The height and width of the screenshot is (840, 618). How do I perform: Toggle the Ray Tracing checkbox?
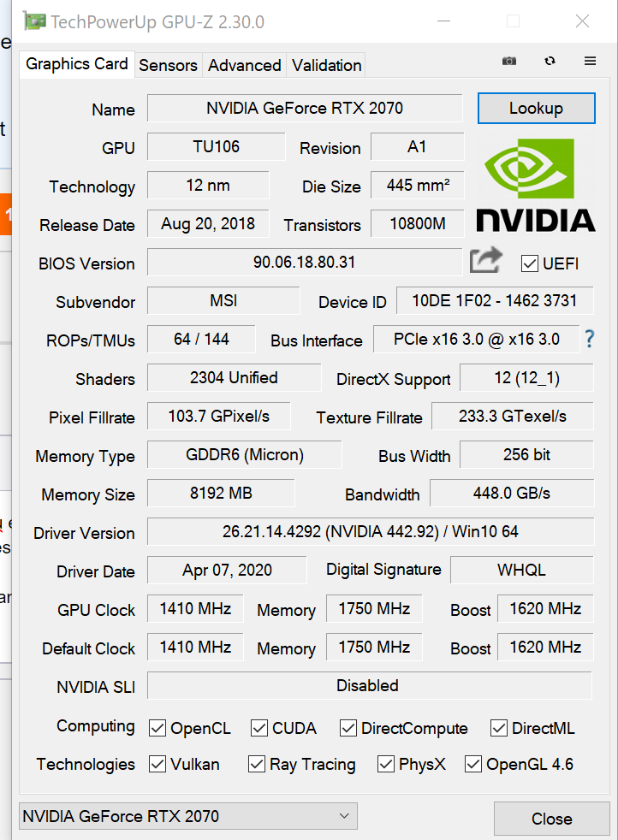[x=256, y=764]
